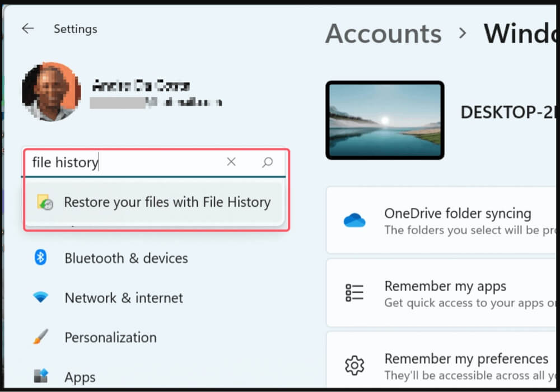Image resolution: width=560 pixels, height=392 pixels.
Task: Clear the search box with the X
Action: coord(231,162)
